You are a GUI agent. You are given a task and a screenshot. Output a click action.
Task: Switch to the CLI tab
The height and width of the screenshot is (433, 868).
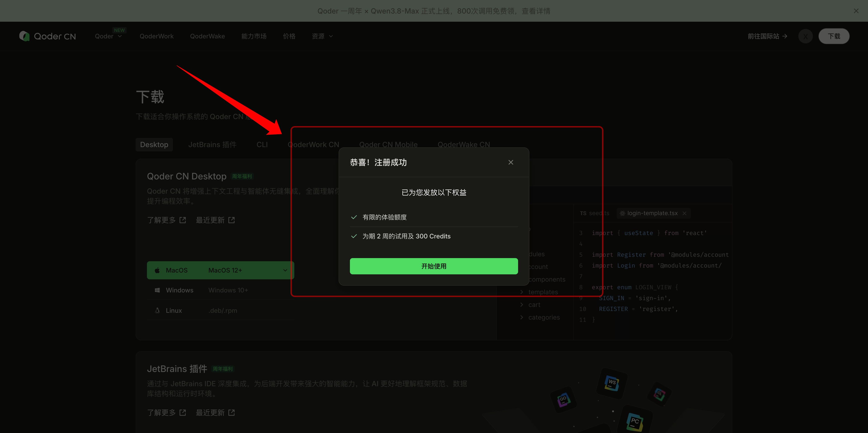coord(262,145)
